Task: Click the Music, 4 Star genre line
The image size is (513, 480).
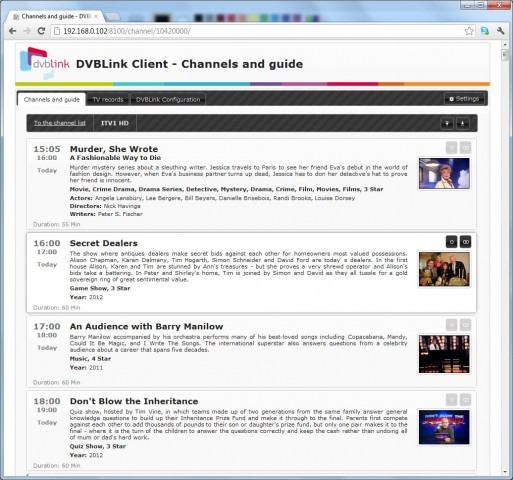Action: tap(90, 359)
